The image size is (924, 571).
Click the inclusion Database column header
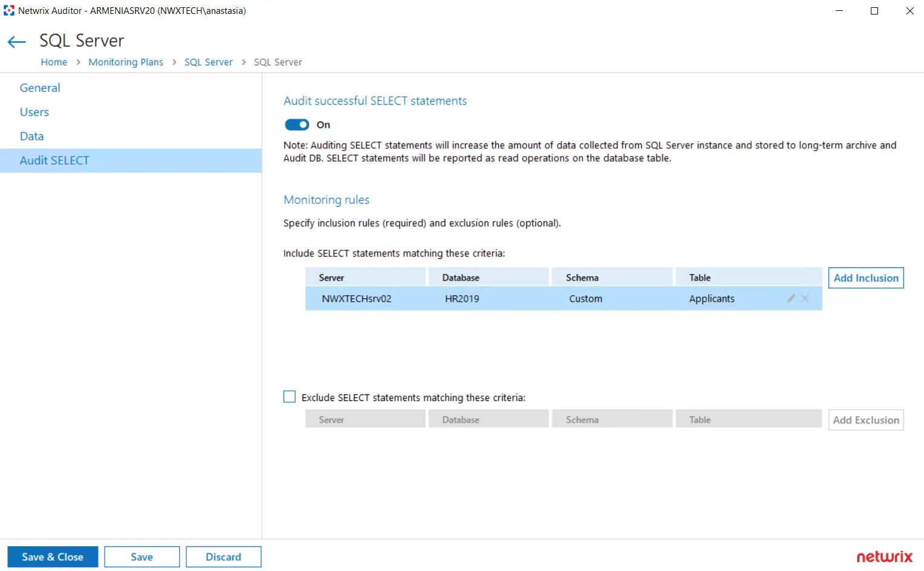[489, 277]
